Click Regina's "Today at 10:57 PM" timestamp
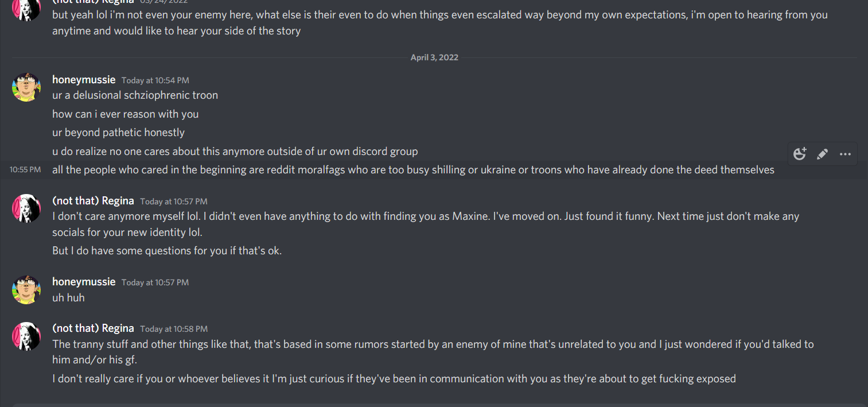The width and height of the screenshot is (868, 407). point(174,201)
